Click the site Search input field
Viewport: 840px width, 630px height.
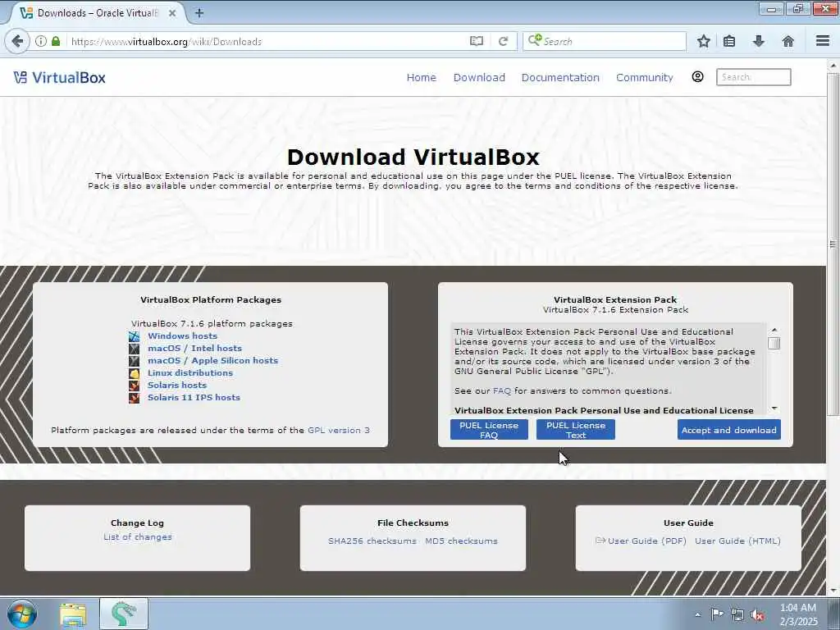click(x=753, y=77)
